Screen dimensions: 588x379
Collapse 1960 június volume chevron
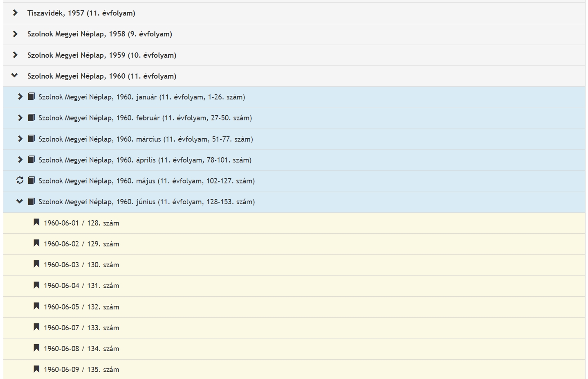click(x=20, y=201)
